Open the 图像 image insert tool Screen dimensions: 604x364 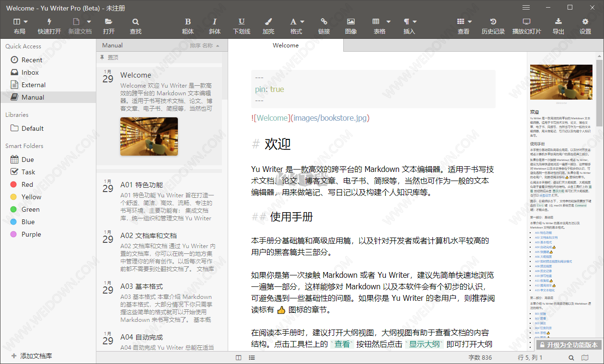click(351, 25)
